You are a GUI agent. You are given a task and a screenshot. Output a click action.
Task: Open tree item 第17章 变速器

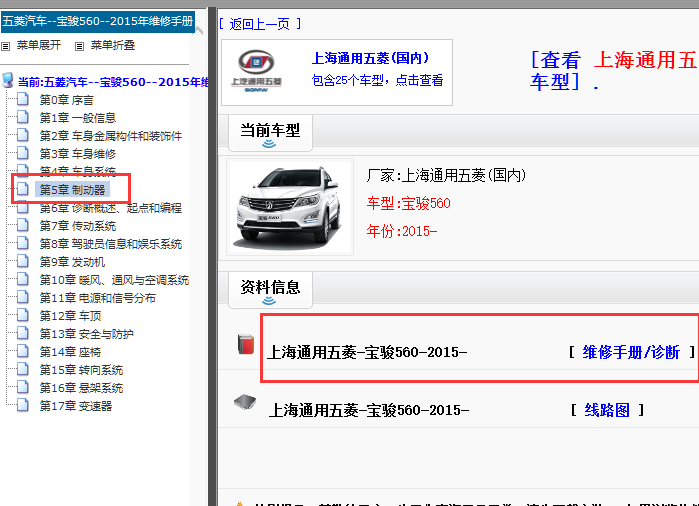coord(75,406)
